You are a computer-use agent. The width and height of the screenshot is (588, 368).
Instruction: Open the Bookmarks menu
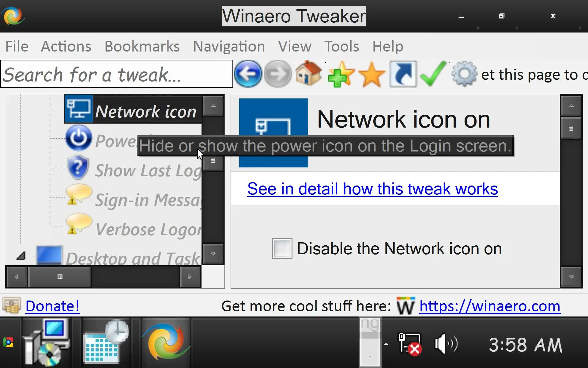pyautogui.click(x=142, y=47)
